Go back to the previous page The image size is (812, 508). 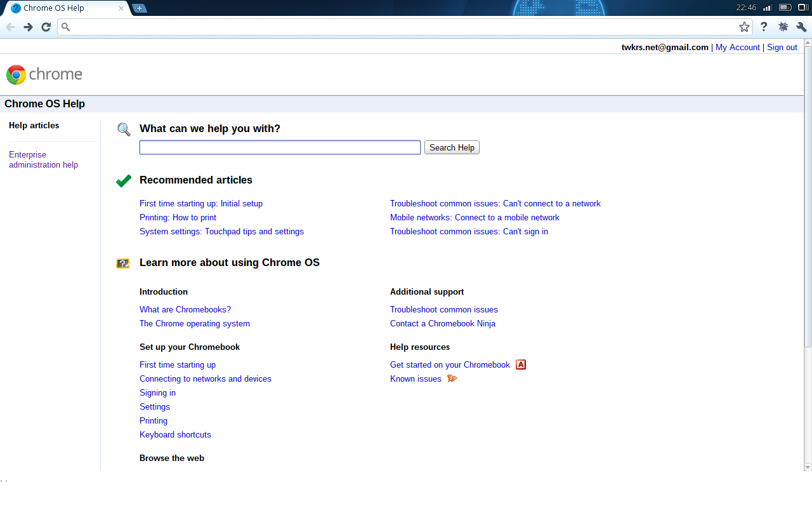click(x=10, y=27)
